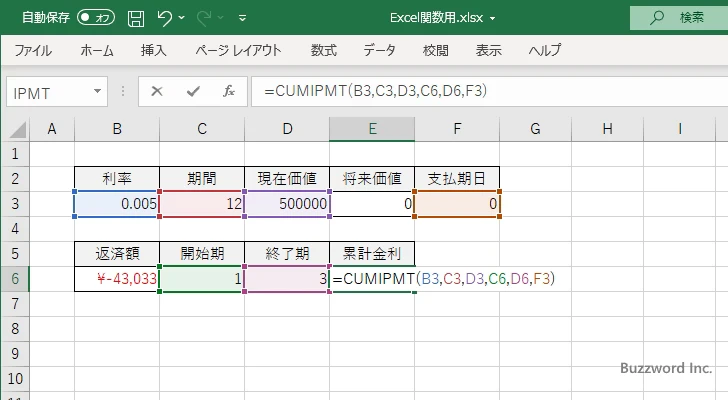Select column I header
The width and height of the screenshot is (728, 400).
[680, 129]
